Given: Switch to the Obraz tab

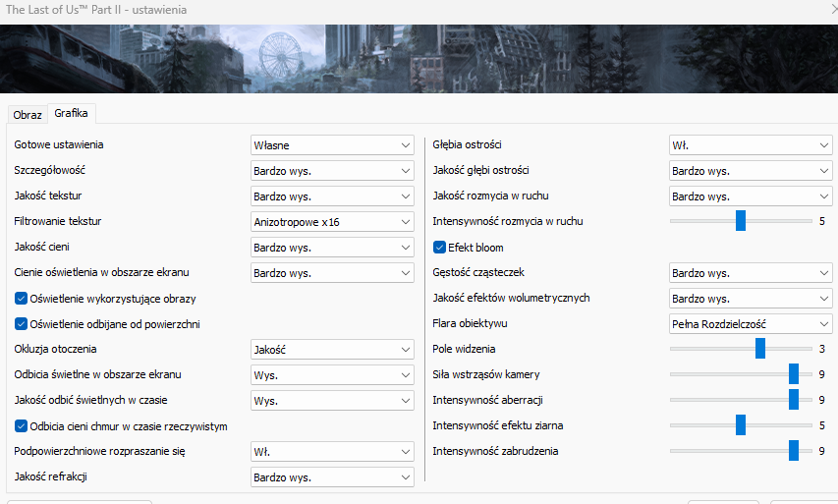Looking at the screenshot, I should pos(28,114).
